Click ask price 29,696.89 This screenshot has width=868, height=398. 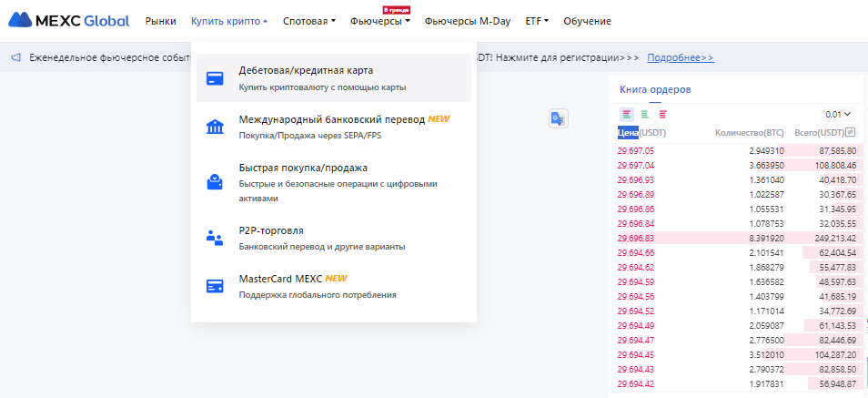pyautogui.click(x=635, y=194)
